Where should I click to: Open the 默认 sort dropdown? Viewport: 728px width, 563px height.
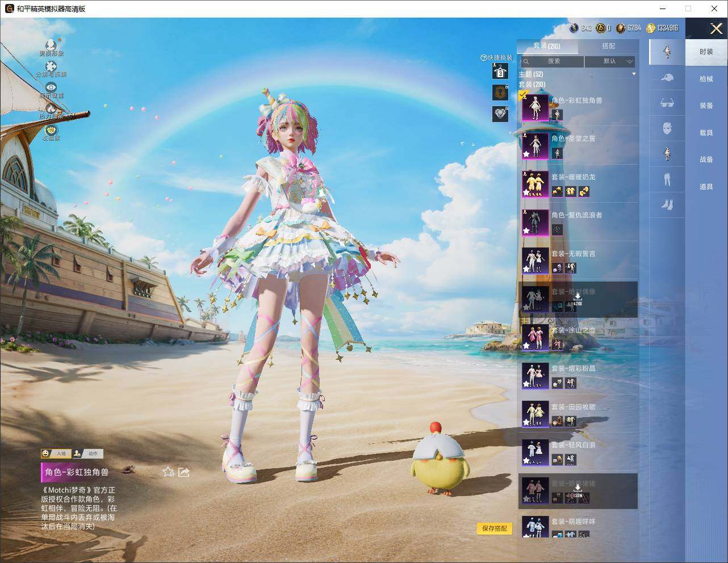point(609,61)
